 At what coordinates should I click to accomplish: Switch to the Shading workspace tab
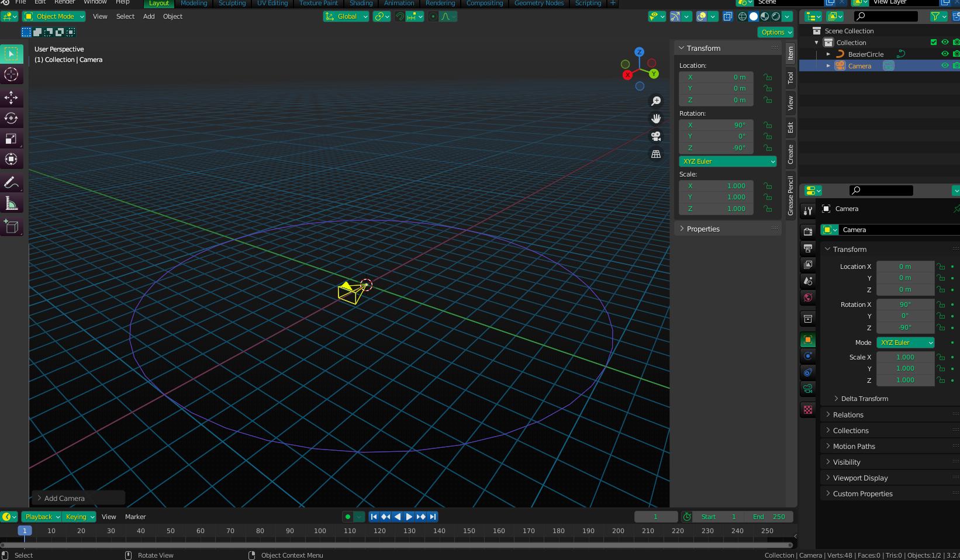click(x=361, y=3)
